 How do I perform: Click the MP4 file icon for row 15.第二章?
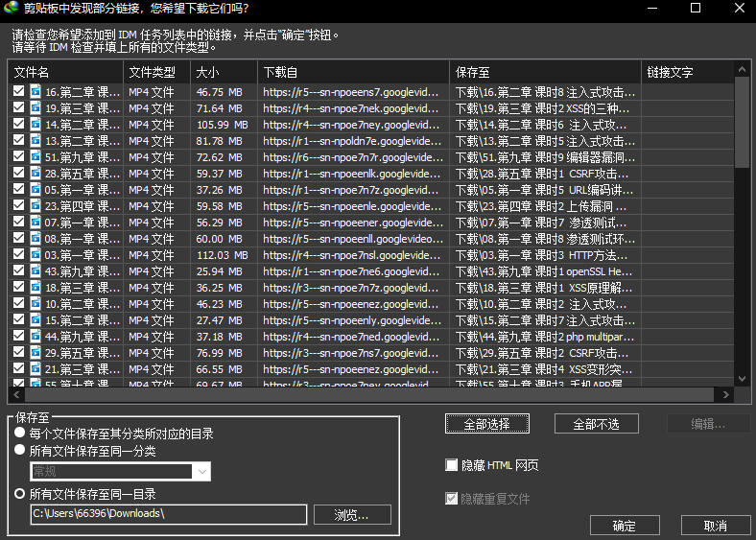click(x=35, y=320)
